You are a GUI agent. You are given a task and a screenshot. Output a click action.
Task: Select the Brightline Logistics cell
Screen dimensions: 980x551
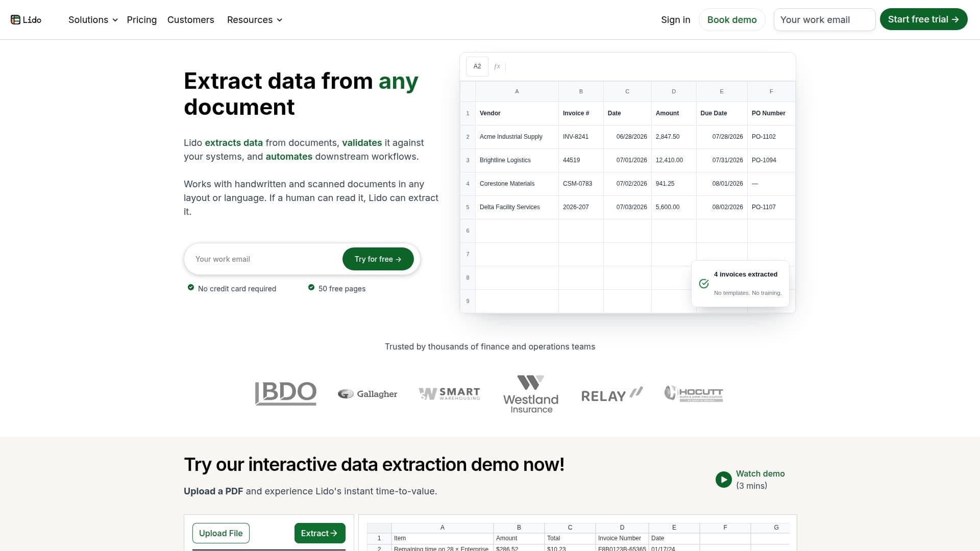click(x=517, y=160)
